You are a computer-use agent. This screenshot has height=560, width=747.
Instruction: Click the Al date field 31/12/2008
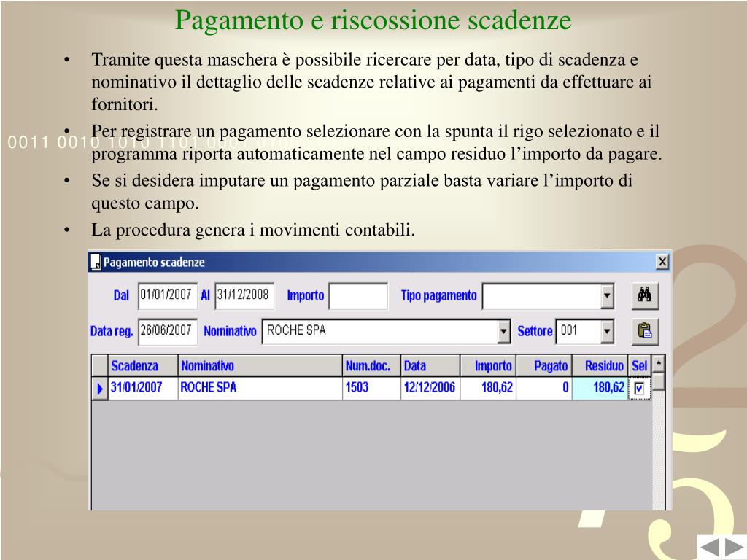244,295
